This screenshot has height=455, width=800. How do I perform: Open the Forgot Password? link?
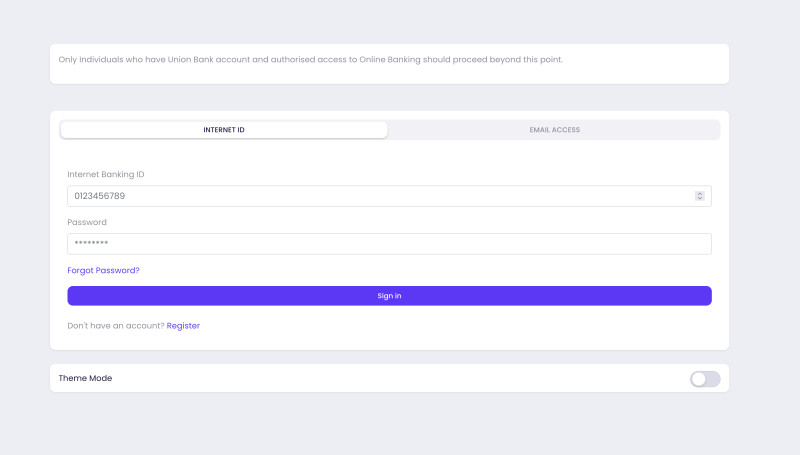[103, 270]
